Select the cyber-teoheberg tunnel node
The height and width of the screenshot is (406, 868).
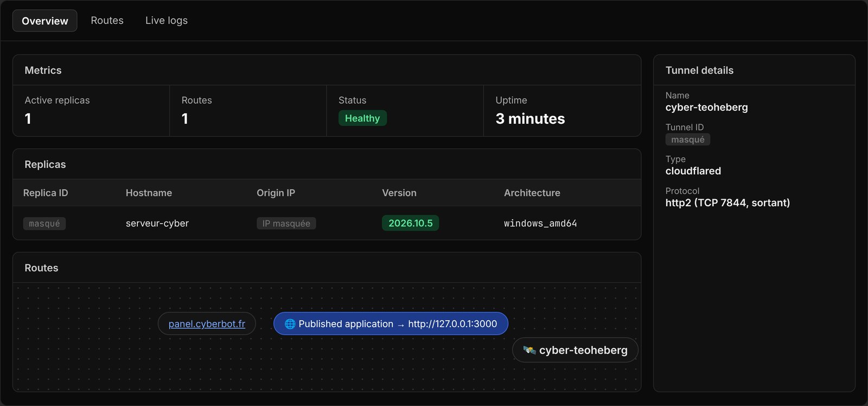pos(575,350)
